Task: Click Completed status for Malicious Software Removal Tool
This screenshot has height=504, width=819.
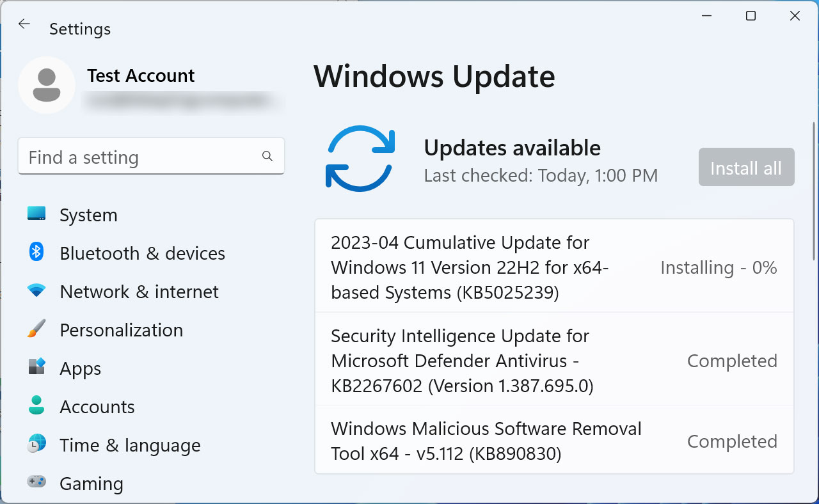Action: [x=732, y=441]
